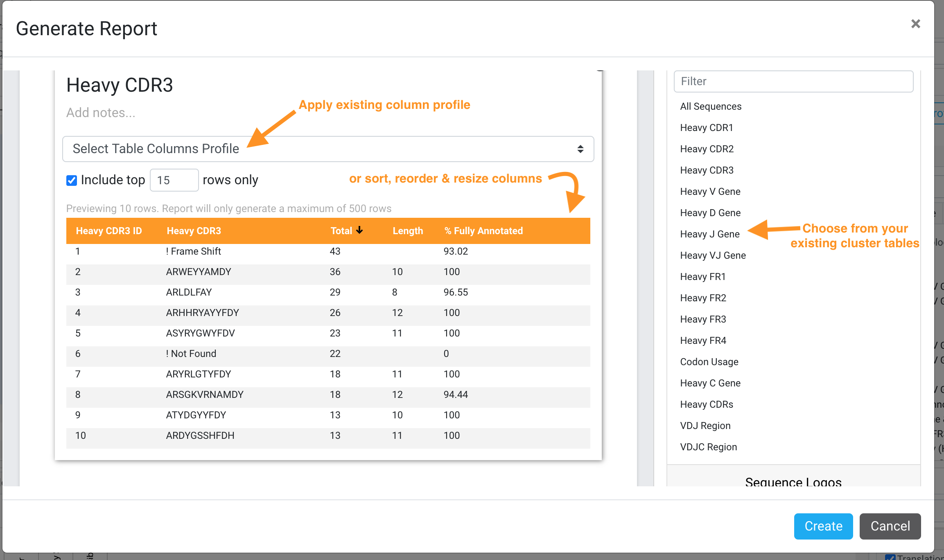Click the '! Frame Shift' cell
Image resolution: width=944 pixels, height=560 pixels.
pos(193,251)
